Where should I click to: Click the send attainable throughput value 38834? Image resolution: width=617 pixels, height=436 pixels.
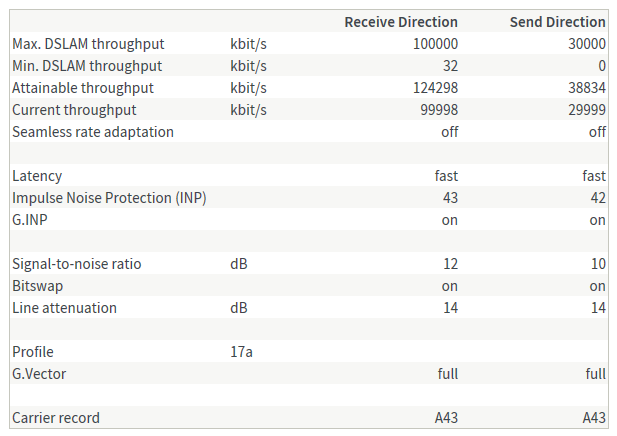[x=586, y=88]
